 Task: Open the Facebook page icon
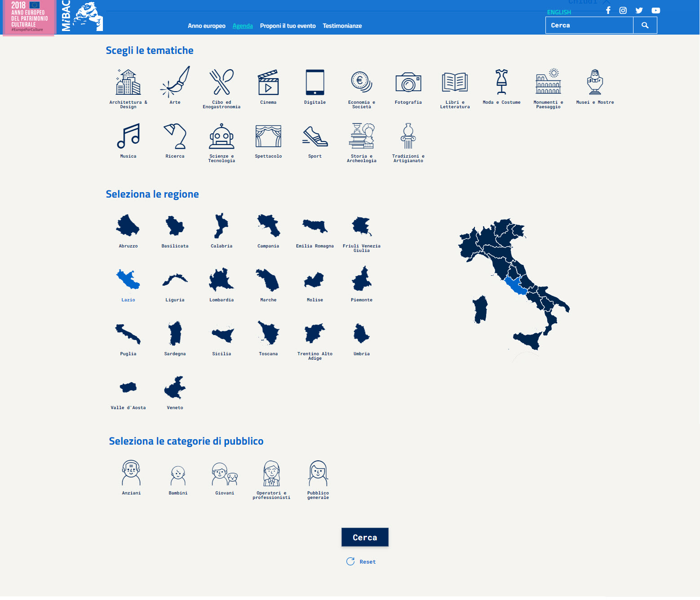(608, 10)
